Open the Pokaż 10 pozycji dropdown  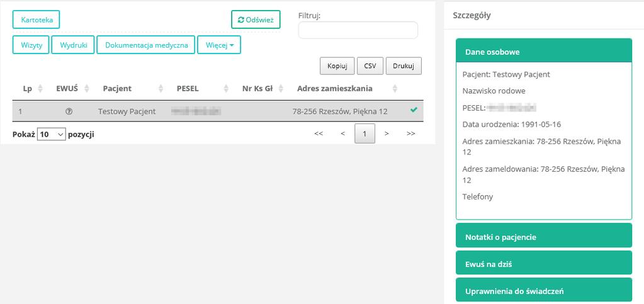click(52, 134)
